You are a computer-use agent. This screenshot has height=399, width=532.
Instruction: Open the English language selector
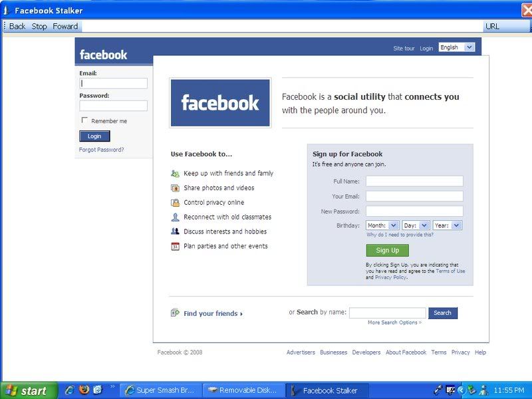click(x=456, y=47)
